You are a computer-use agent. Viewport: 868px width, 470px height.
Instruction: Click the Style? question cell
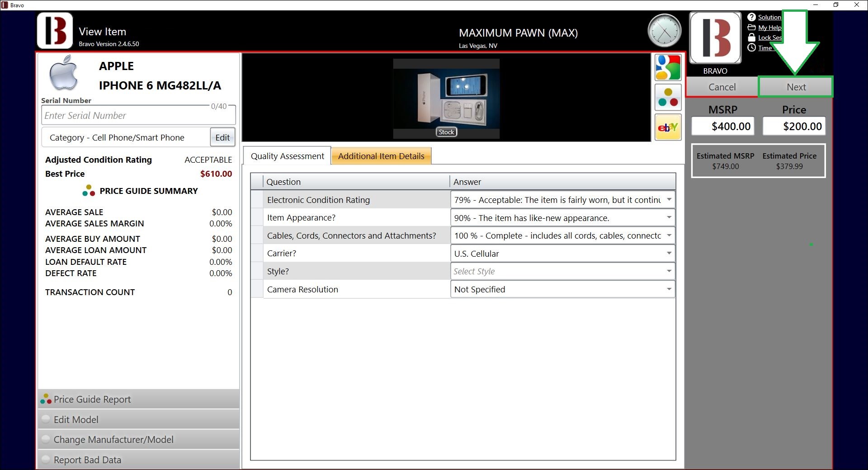click(356, 271)
